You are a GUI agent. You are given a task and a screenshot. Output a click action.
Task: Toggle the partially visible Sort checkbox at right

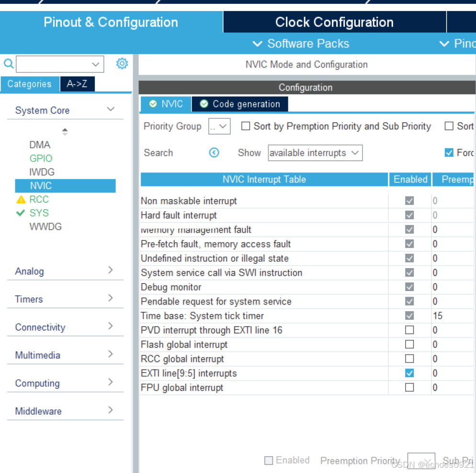coord(449,126)
